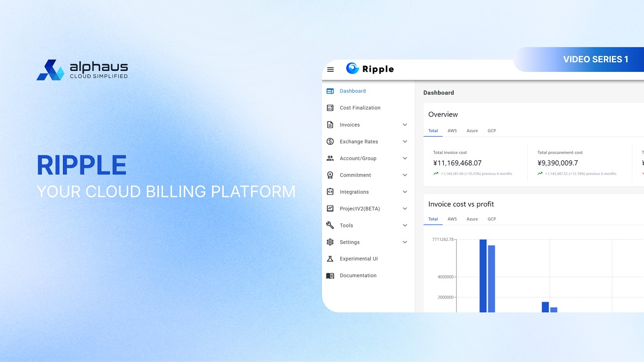Click the Total procurement cost value ¥9,390,009.7
This screenshot has width=644, height=362.
[557, 163]
